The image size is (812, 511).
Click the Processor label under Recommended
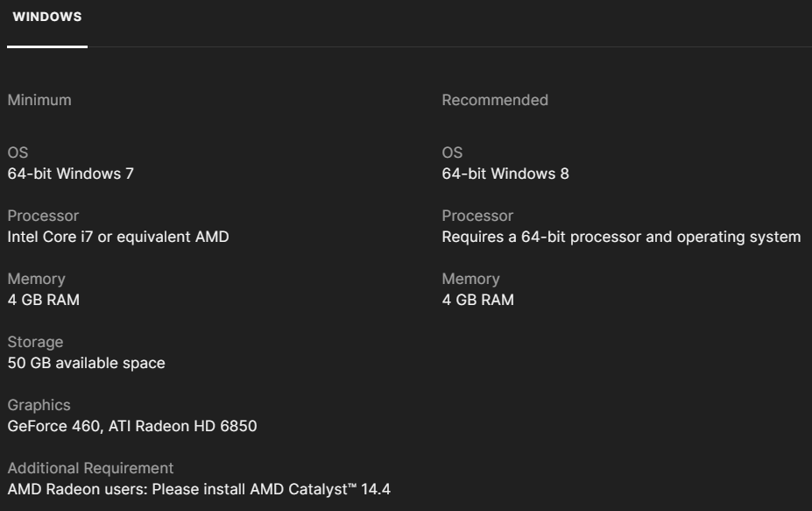tap(477, 216)
